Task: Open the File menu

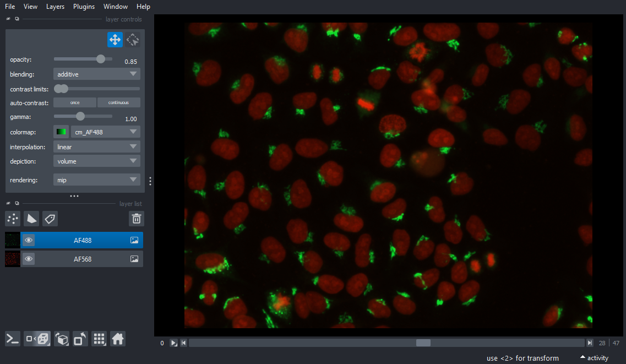Action: click(x=10, y=7)
